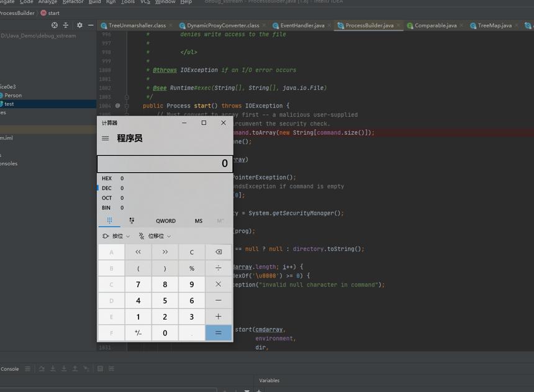
Task: Click collapse all icon in project panel
Action: tap(66, 25)
